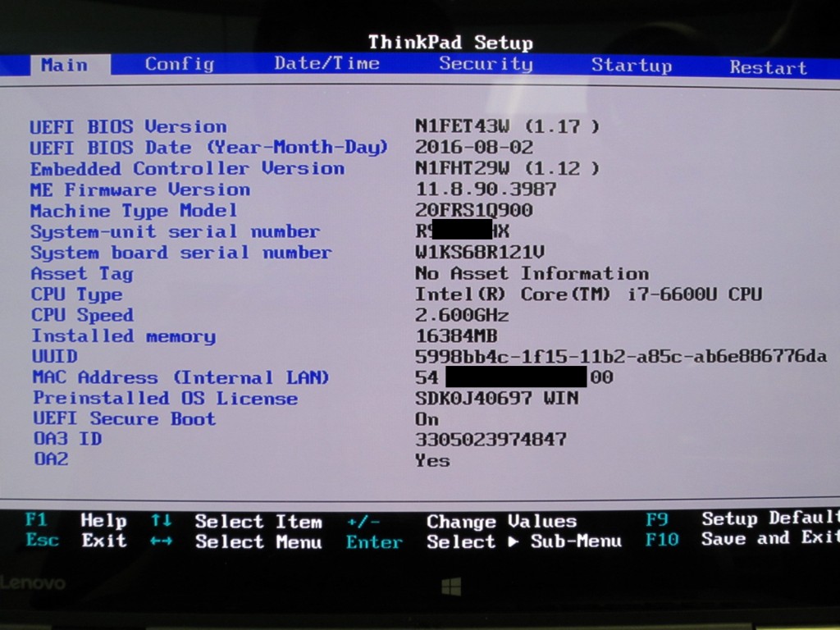Select the UUID value 5998bb4c-1f15...

[621, 356]
